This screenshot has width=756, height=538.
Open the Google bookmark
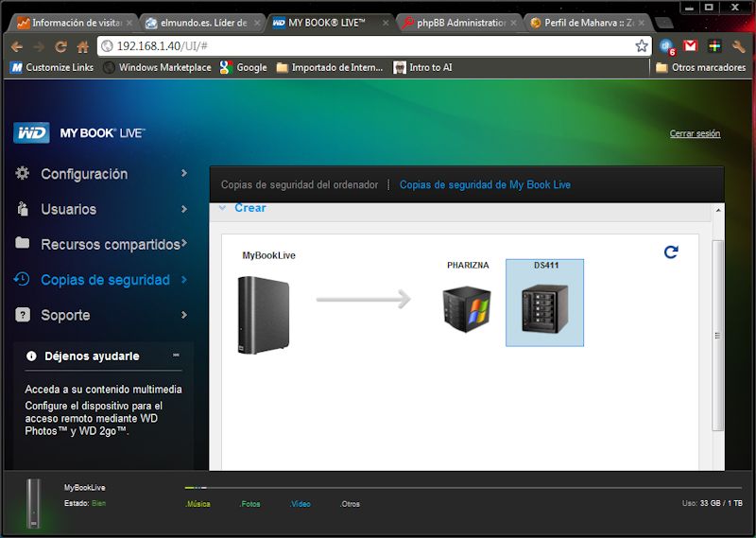[244, 67]
